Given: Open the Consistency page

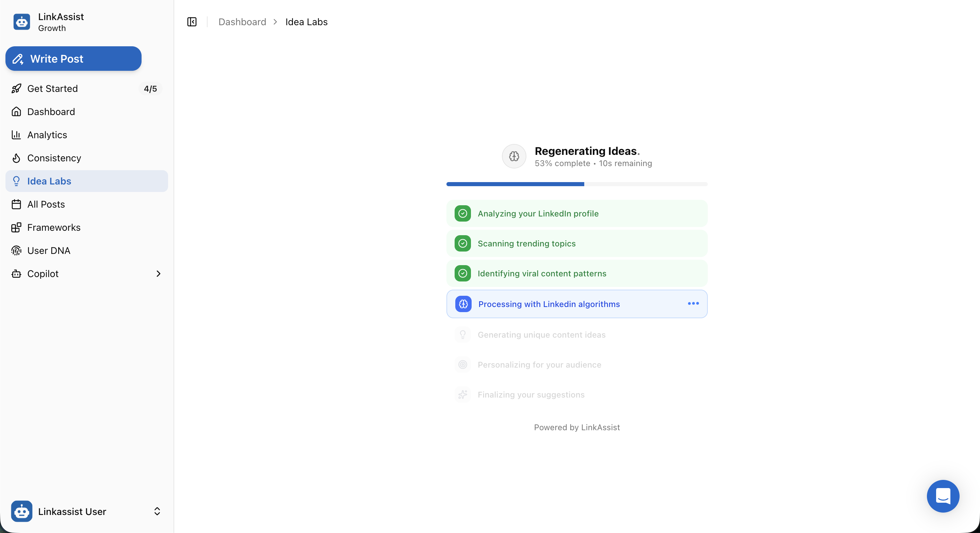Looking at the screenshot, I should pos(87,158).
